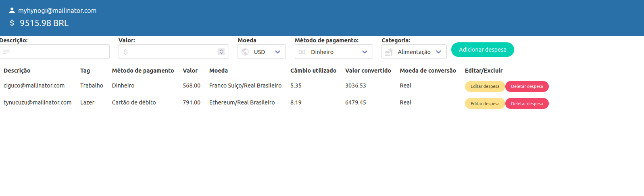
Task: Click the food icon in Categoria select
Action: coord(389,52)
